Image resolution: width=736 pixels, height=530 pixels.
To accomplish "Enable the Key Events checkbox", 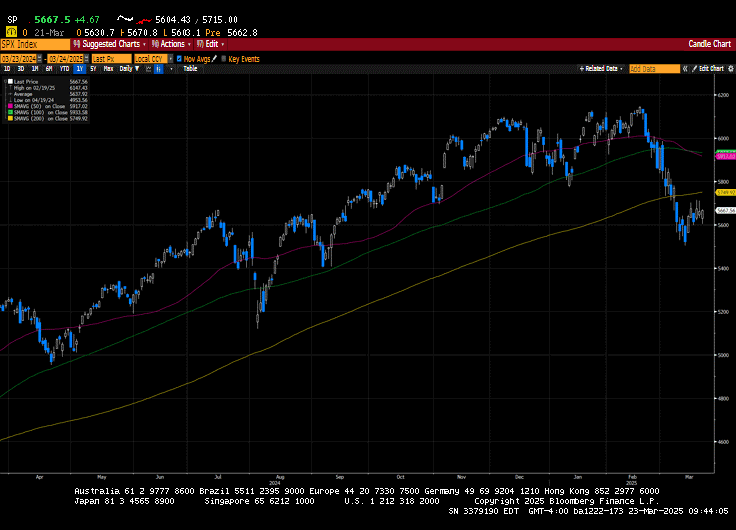I will click(x=223, y=59).
